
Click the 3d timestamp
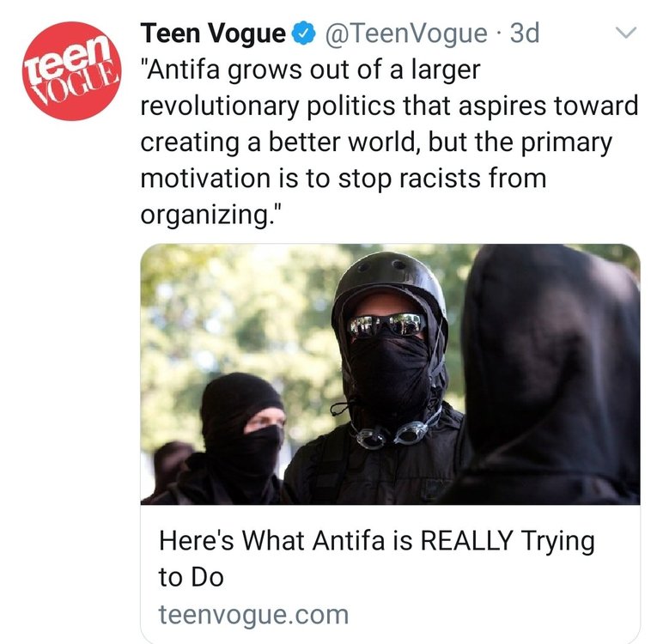coord(525,33)
